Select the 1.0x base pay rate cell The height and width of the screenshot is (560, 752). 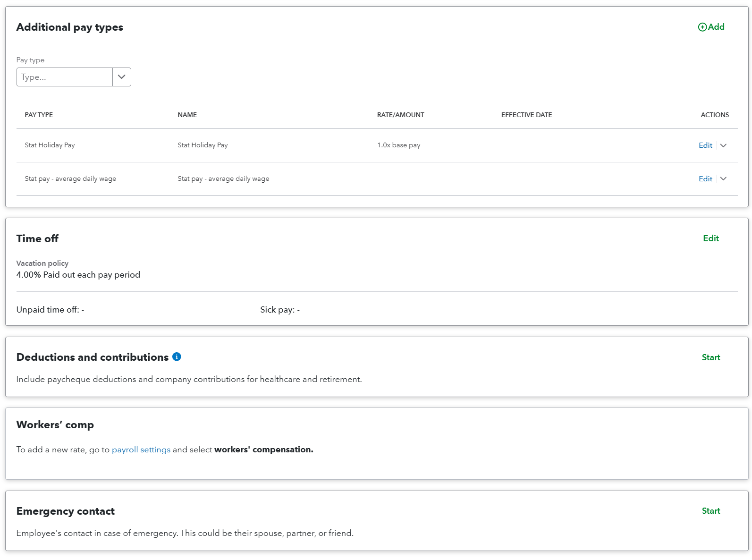398,145
